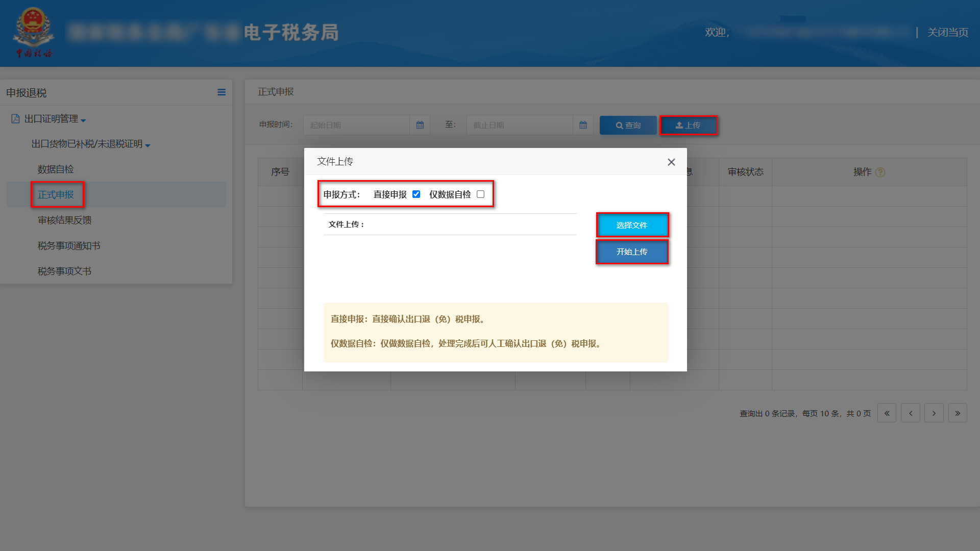Click the help question mark beside 操作
Image resolution: width=980 pixels, height=551 pixels.
click(879, 172)
